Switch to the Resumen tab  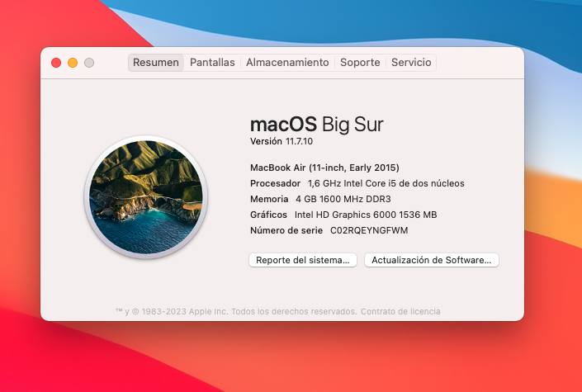point(156,63)
